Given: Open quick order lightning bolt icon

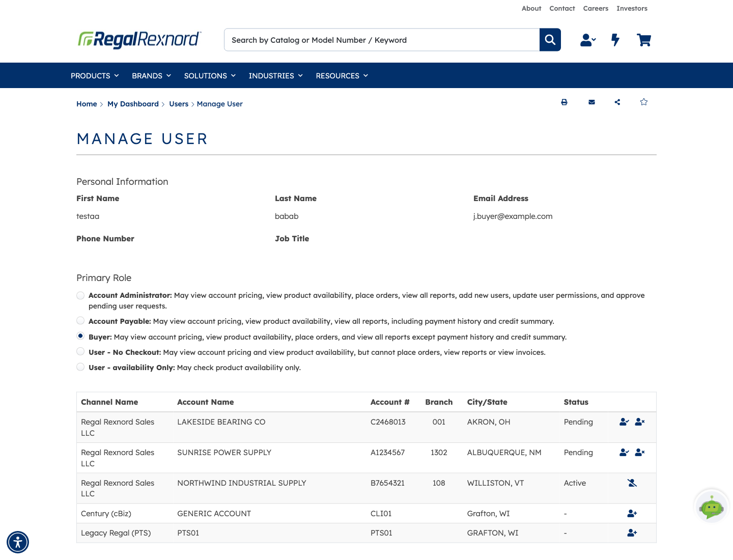Looking at the screenshot, I should 615,40.
